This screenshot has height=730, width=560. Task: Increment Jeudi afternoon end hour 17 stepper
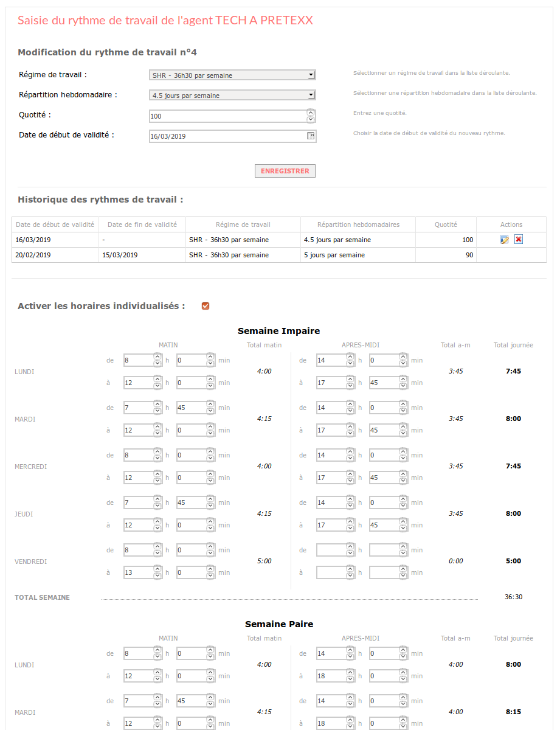[x=350, y=521]
